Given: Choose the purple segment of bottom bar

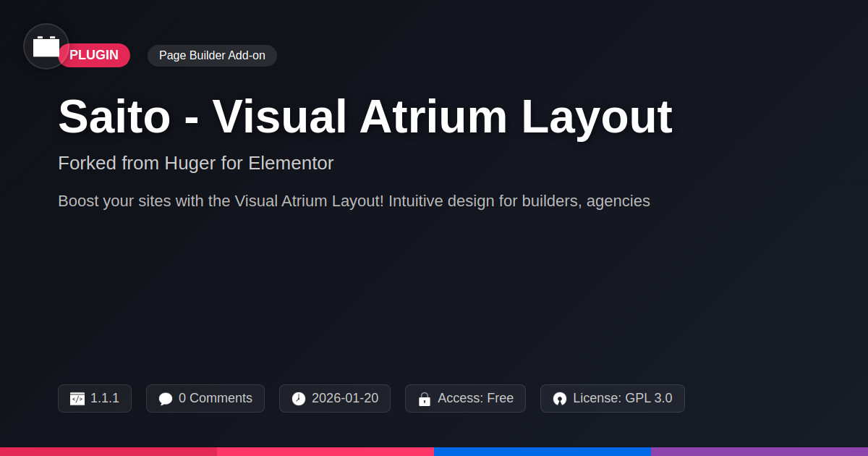Looking at the screenshot, I should coord(759,452).
